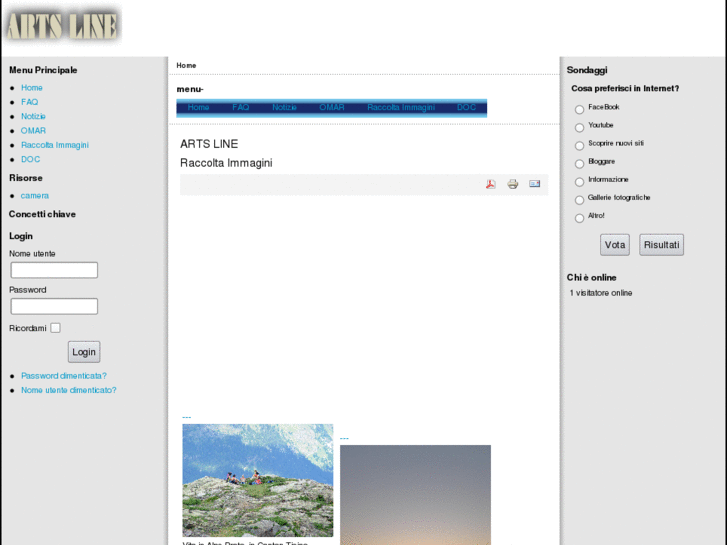Click the Nome utente dimenticato? link
Viewport: 727px width, 545px height.
tap(69, 390)
